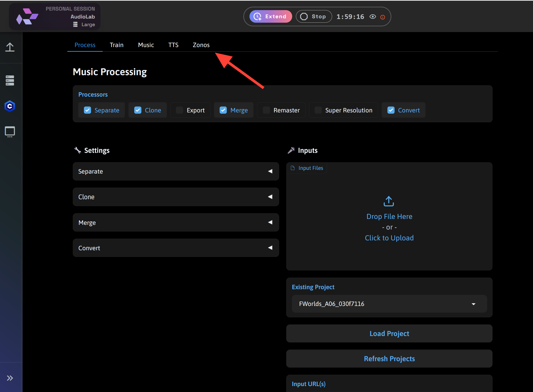Click the Input URL(s) label
Viewport: 533px width, 392px height.
(x=308, y=384)
